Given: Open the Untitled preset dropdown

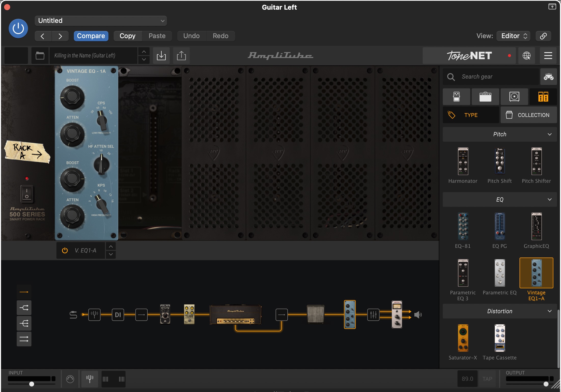Looking at the screenshot, I should [x=101, y=21].
